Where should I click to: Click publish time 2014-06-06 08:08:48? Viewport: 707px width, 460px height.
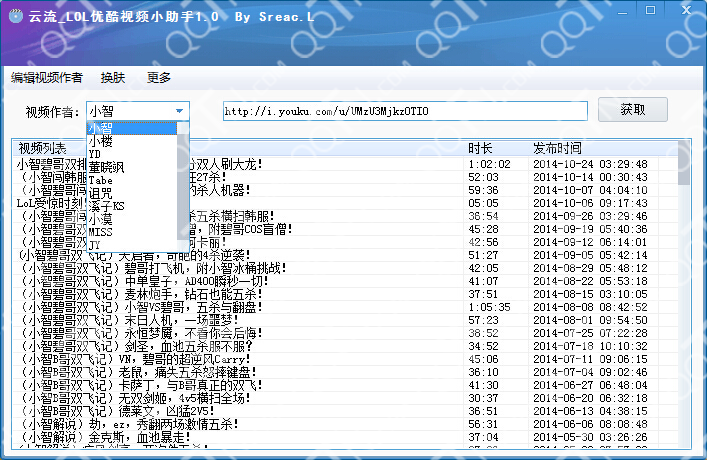coord(590,424)
